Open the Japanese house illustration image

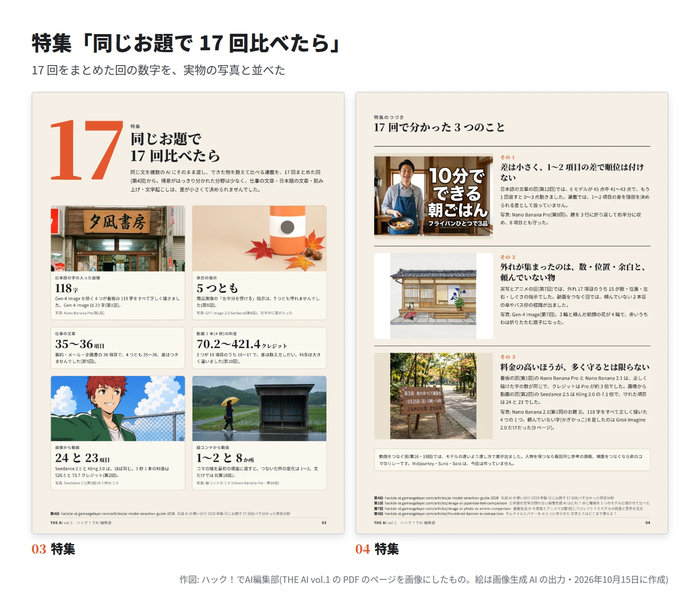[433, 296]
